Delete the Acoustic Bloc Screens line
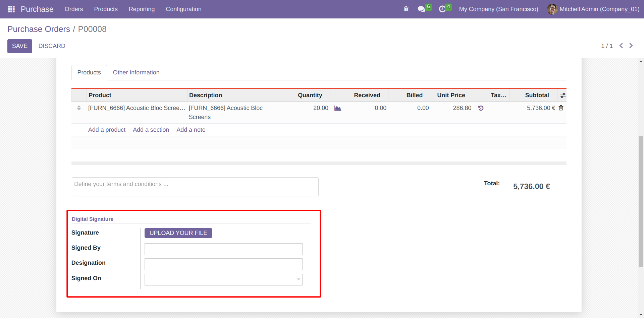The width and height of the screenshot is (644, 318). [x=561, y=108]
